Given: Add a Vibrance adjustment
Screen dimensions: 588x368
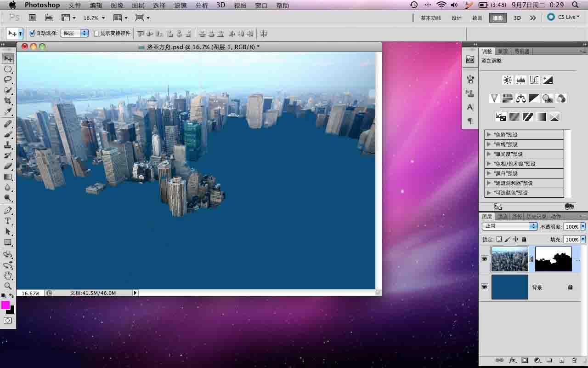Looking at the screenshot, I should pyautogui.click(x=494, y=98).
